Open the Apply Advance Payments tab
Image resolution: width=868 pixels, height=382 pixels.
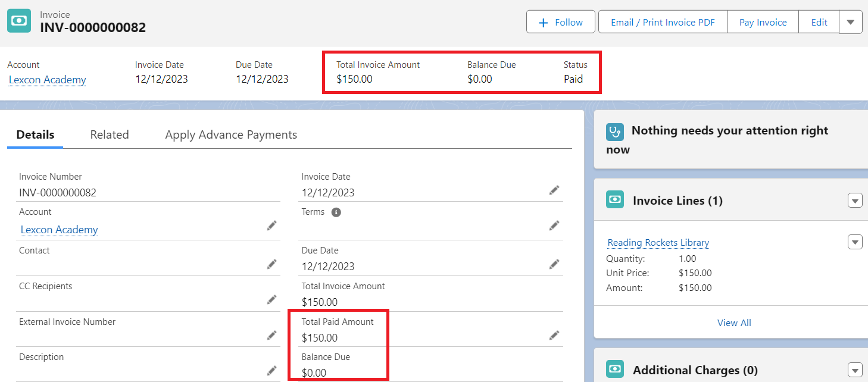pos(231,135)
